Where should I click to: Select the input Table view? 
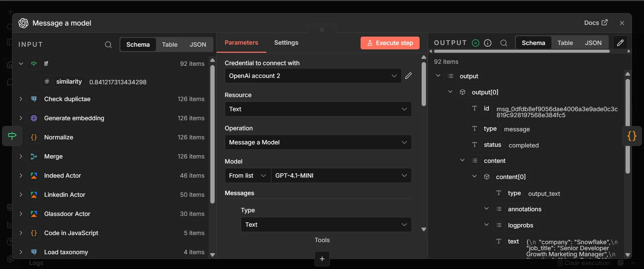[x=170, y=45]
